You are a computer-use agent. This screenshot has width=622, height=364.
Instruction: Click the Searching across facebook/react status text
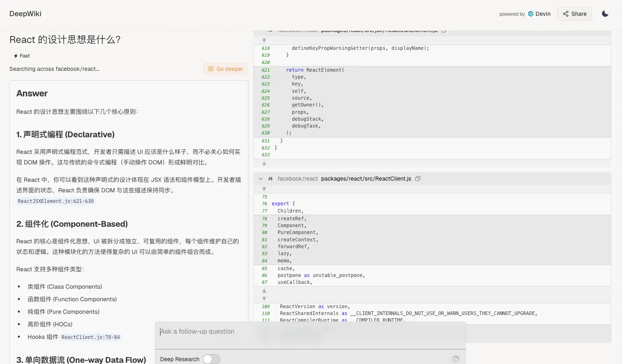pyautogui.click(x=54, y=69)
